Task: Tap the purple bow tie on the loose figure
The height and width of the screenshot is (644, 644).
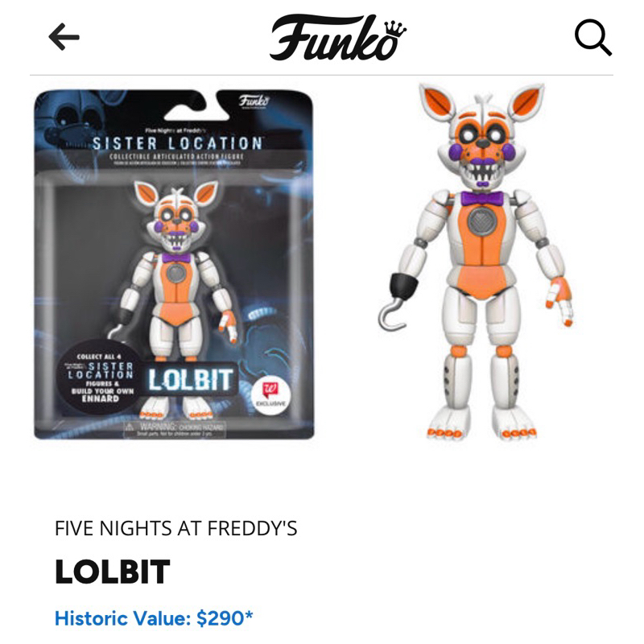Action: coord(482,199)
